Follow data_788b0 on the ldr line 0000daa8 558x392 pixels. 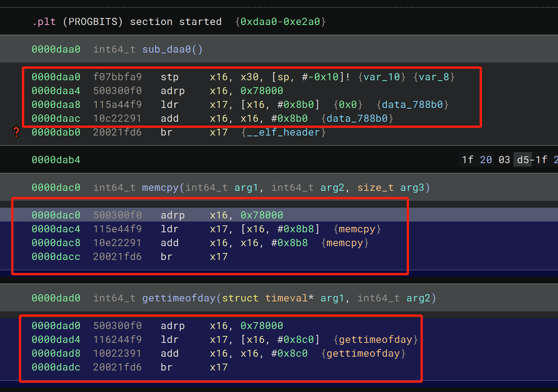(412, 104)
